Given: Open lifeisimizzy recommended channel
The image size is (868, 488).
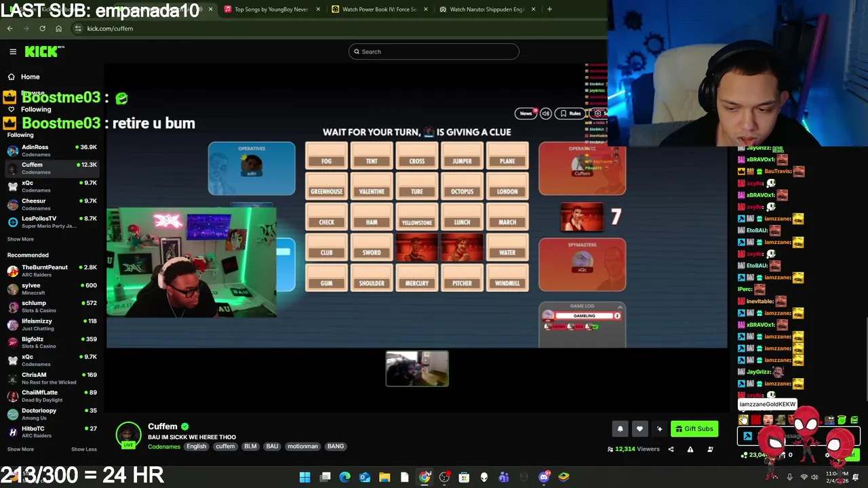Looking at the screenshot, I should click(52, 325).
